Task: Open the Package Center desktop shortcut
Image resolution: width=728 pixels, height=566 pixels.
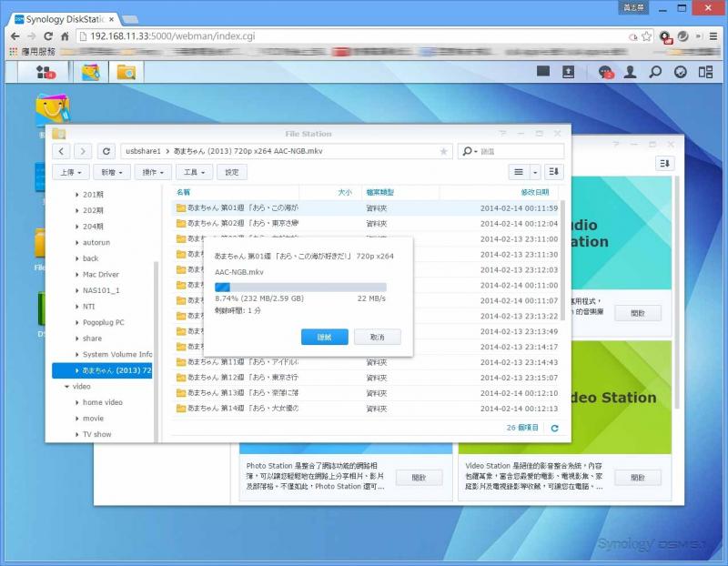Action: tap(53, 111)
